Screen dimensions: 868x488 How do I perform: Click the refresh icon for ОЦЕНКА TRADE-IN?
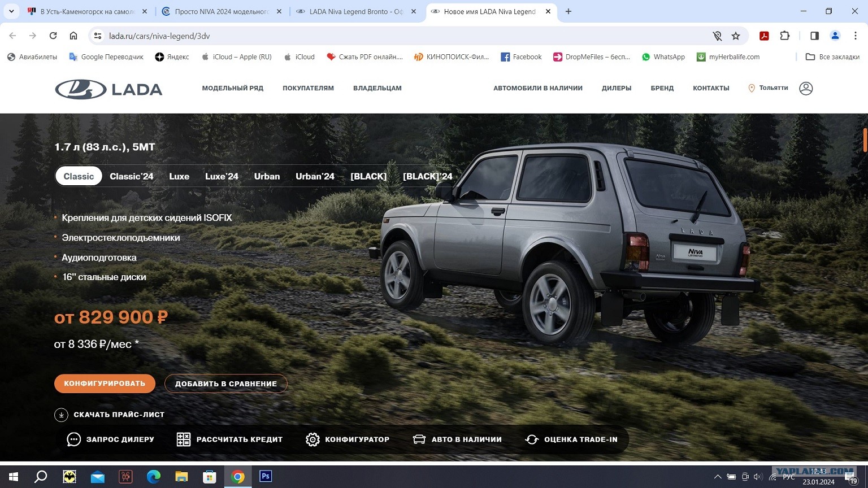coord(532,439)
